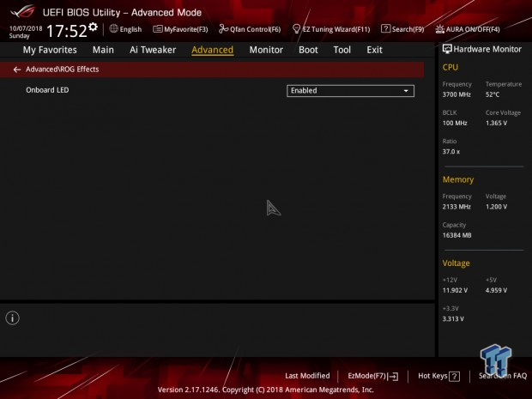Open the Onboard LED dropdown

tap(350, 91)
